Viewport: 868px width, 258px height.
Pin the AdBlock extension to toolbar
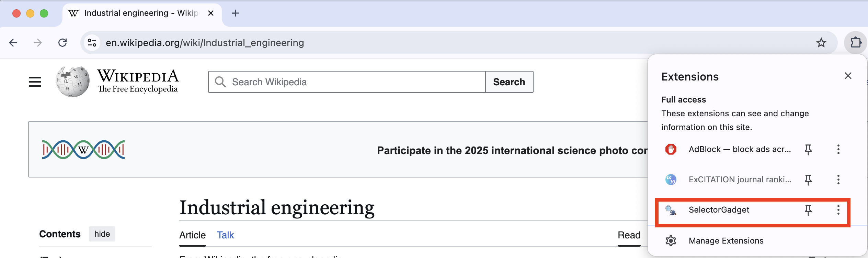pos(808,149)
